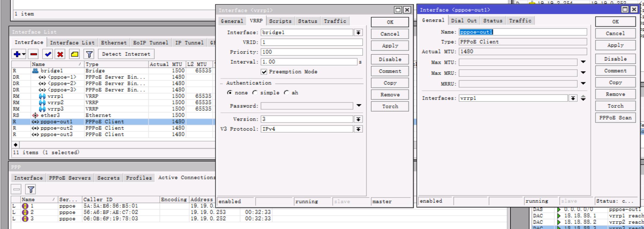This screenshot has width=644, height=229.
Task: Expand the Password field arrow
Action: pyautogui.click(x=359, y=106)
